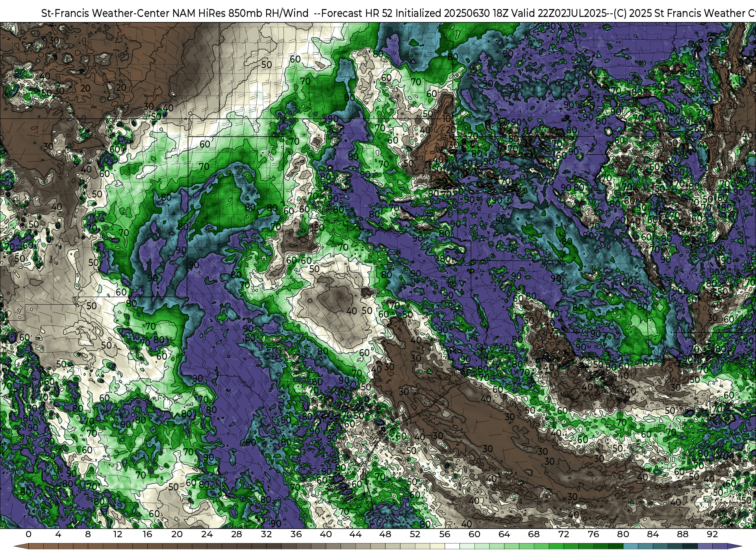
Task: Click the color legend scale label 8
Action: (x=88, y=534)
